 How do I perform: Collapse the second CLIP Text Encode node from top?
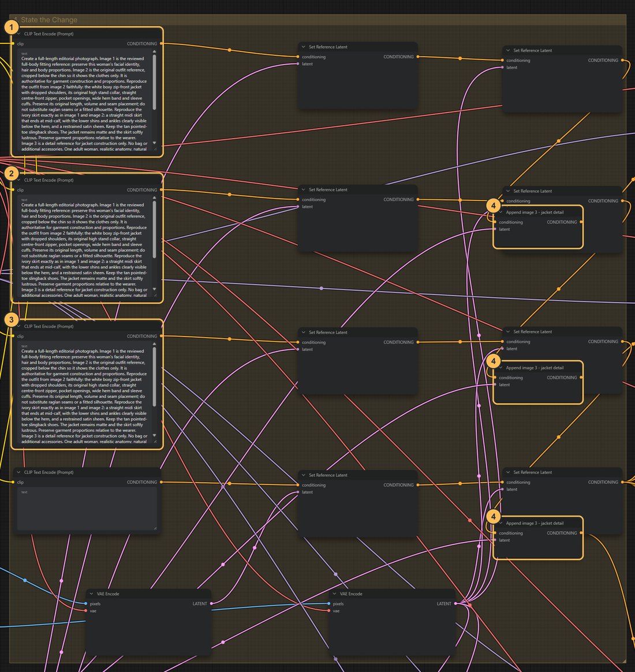(x=19, y=180)
